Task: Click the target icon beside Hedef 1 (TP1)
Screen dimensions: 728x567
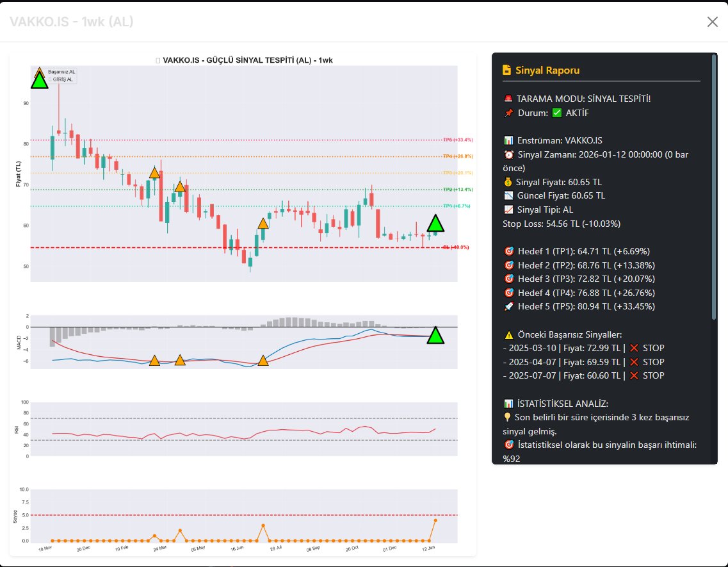Action: 509,251
